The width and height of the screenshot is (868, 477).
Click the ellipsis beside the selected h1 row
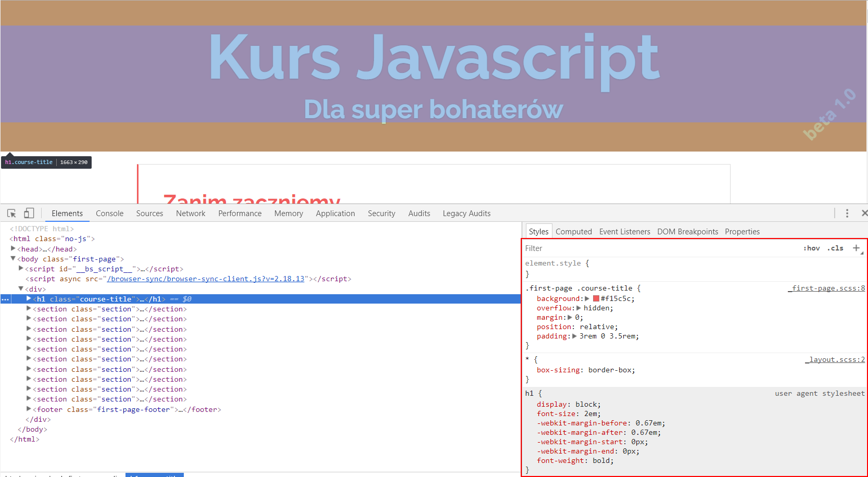(5, 299)
